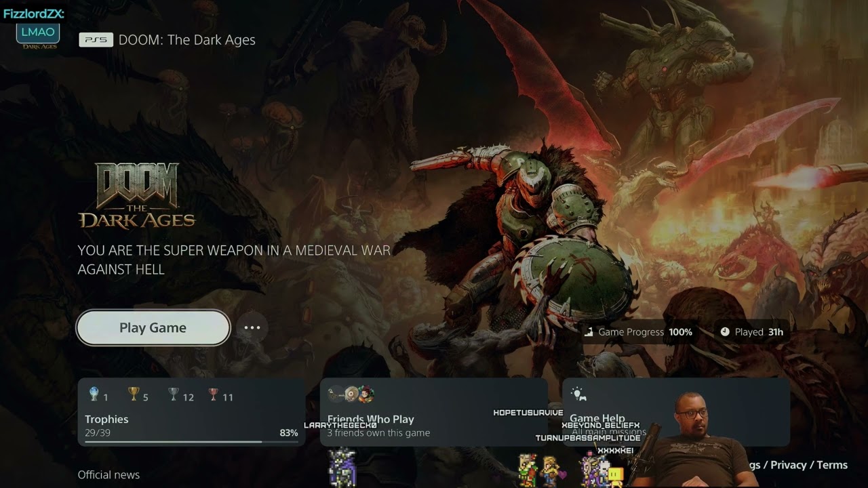Click the gold trophy icon
This screenshot has height=488, width=868.
tap(134, 394)
